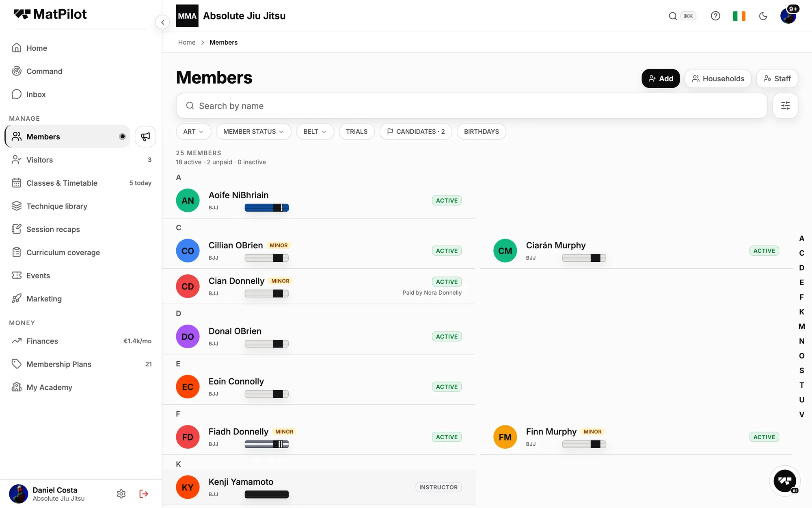
Task: Collapse the sidebar with the chevron button
Action: pos(162,22)
